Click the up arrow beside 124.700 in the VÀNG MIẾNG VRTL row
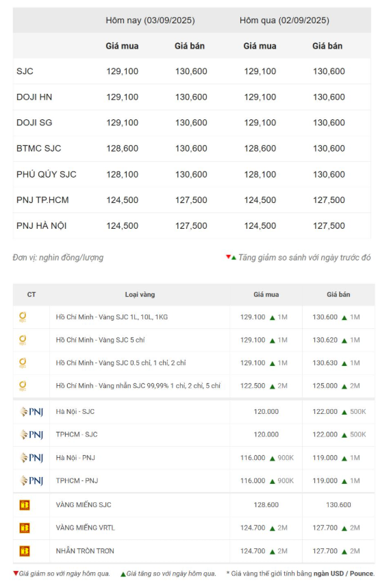The image size is (389, 588). 273,528
